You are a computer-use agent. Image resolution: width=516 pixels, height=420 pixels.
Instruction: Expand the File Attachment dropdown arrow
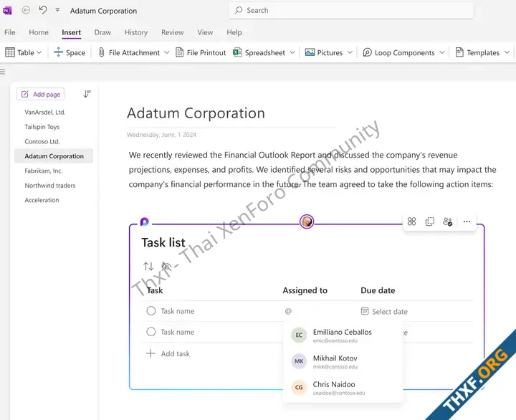166,52
